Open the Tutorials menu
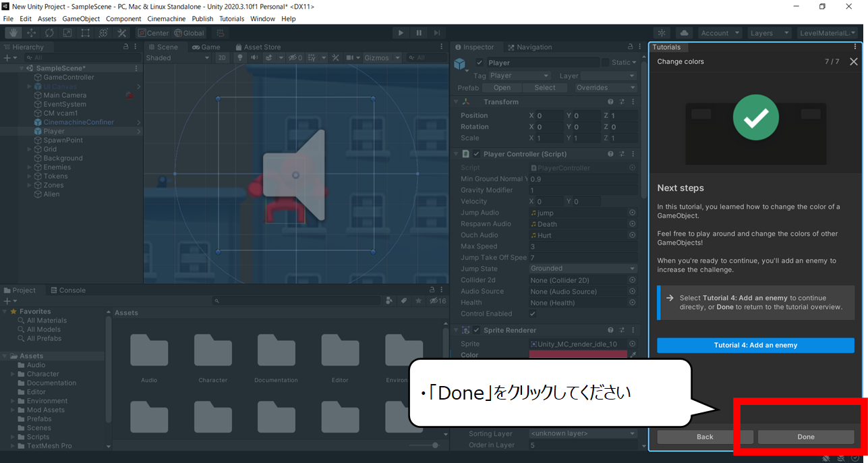The image size is (868, 463). point(231,19)
